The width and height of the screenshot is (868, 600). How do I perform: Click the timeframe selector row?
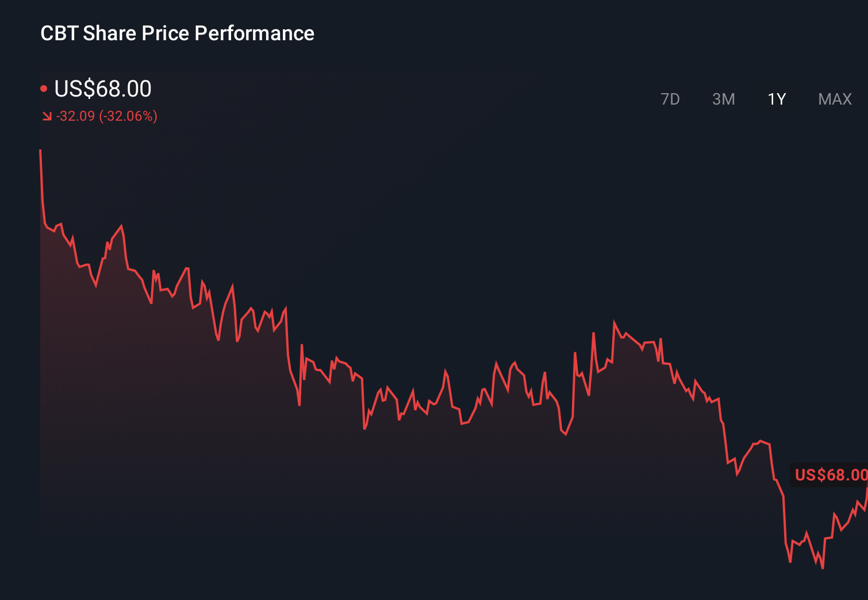(753, 99)
